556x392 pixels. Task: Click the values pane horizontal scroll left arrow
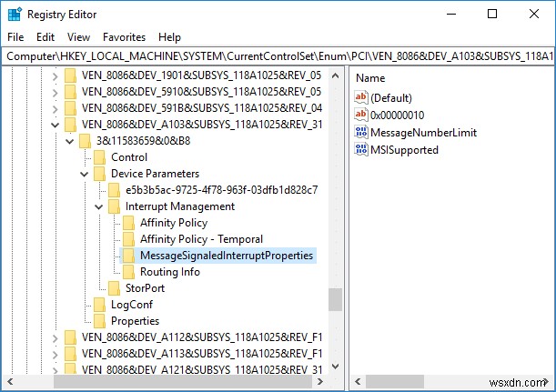[358, 382]
